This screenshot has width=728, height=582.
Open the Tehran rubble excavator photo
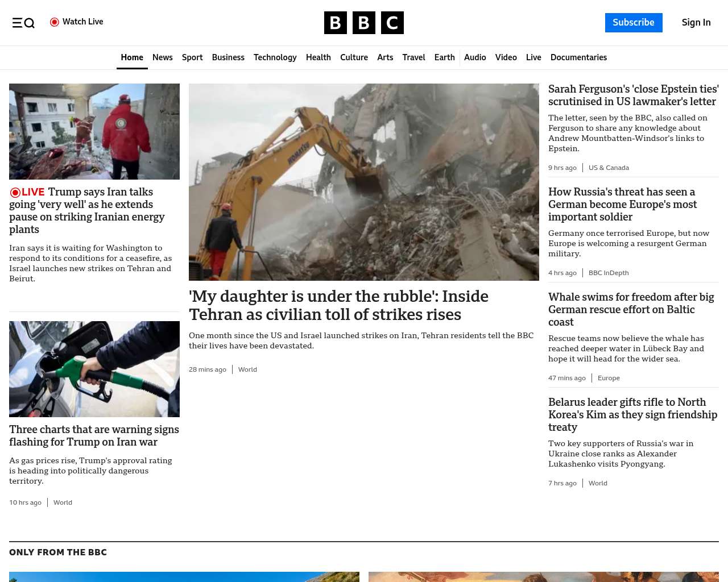[x=363, y=182]
